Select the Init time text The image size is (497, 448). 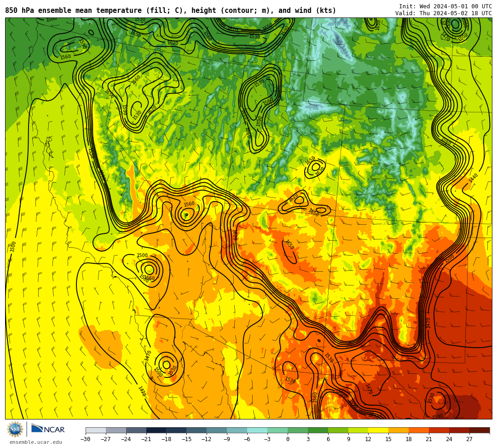[x=445, y=6]
